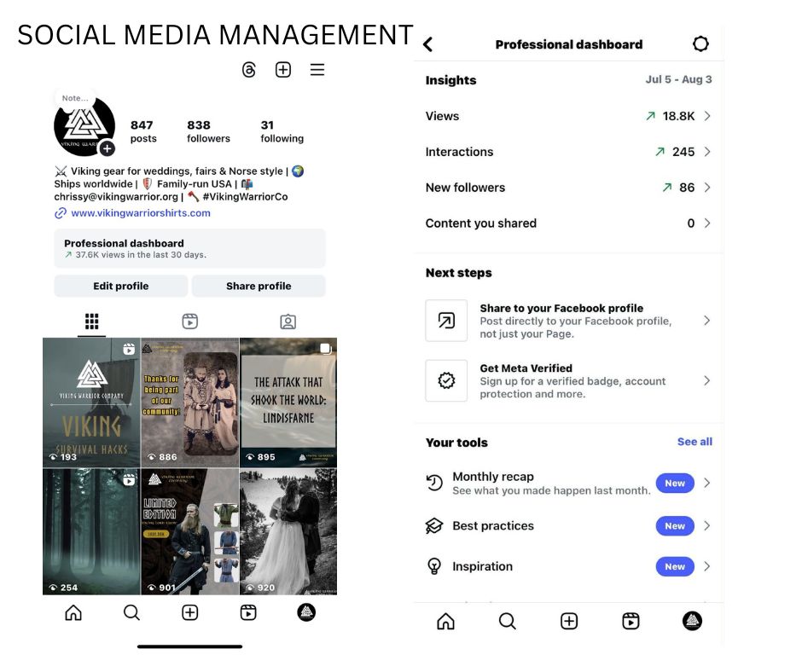The width and height of the screenshot is (802, 672).
Task: Switch to the posts grid tab
Action: [92, 322]
